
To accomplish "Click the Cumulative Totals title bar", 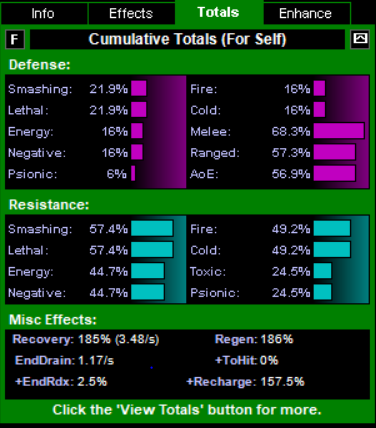I will click(187, 39).
